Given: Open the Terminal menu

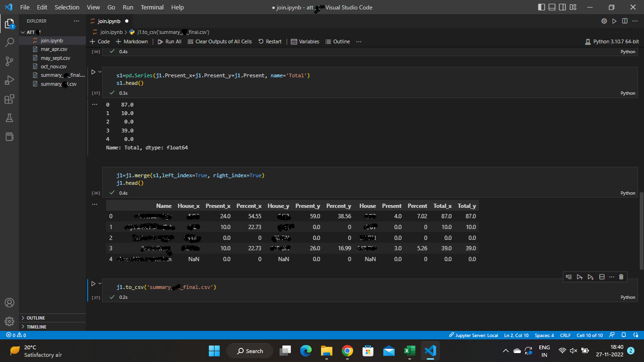Looking at the screenshot, I should click(x=152, y=7).
